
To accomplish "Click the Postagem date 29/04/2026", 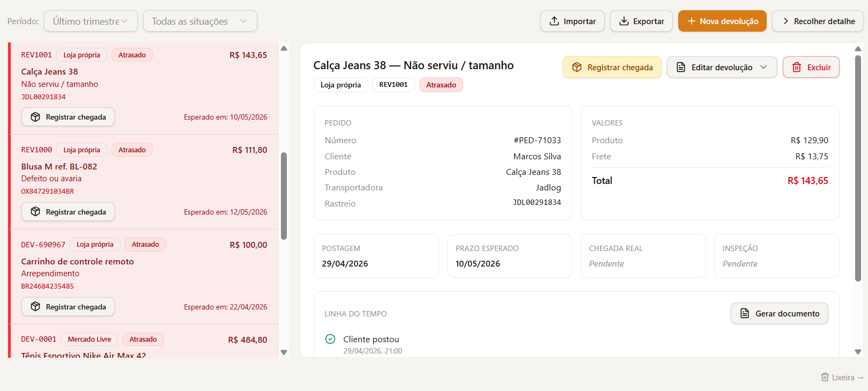I will tap(345, 264).
